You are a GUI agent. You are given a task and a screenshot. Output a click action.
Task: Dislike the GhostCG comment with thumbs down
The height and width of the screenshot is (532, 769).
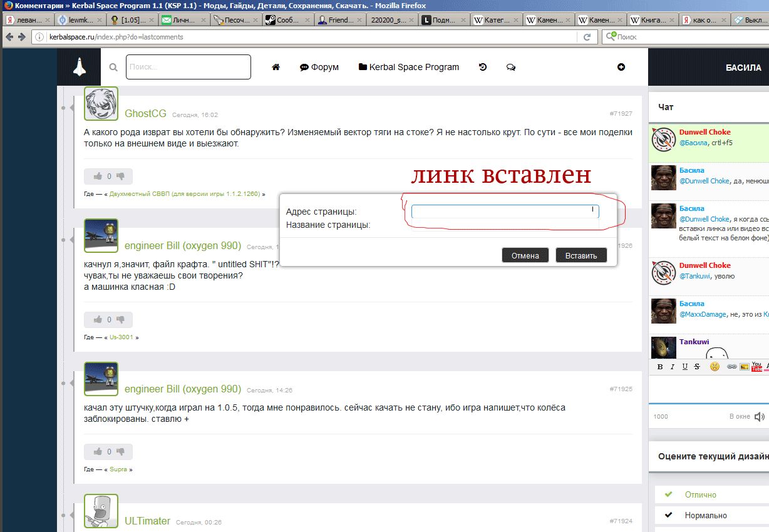[x=121, y=176]
